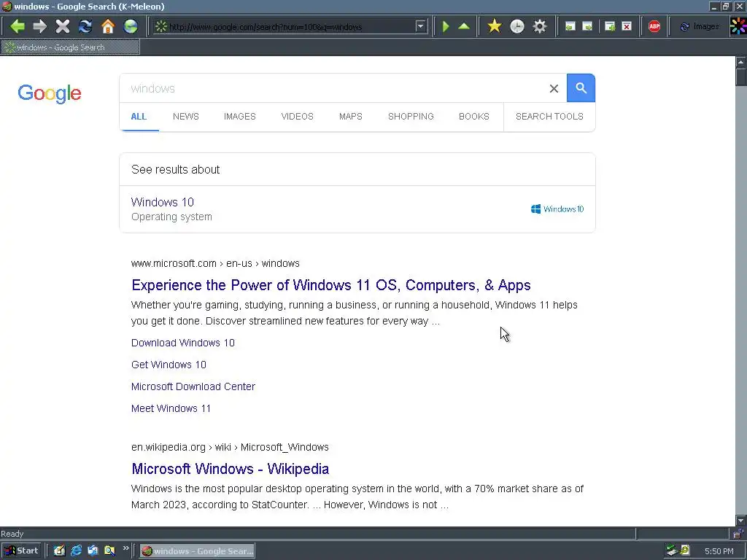Click the 'en.wikipedia.org › wiki › Microsoft_Windows' breadcrumb
Viewport: 747px width, 560px height.
click(230, 447)
